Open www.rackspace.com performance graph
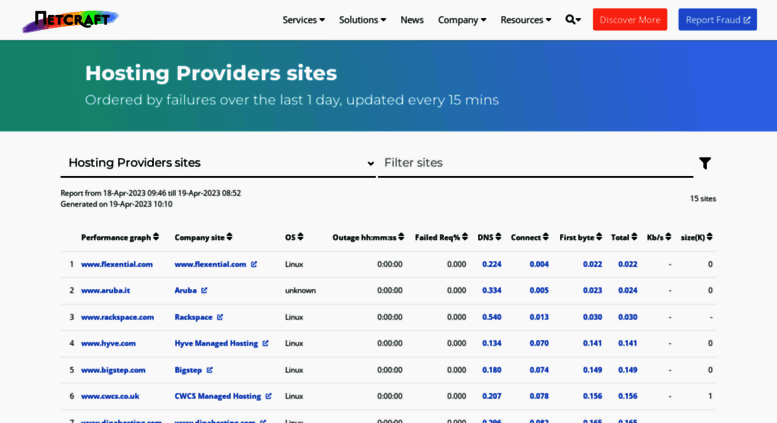Image resolution: width=777 pixels, height=423 pixels. [x=117, y=317]
